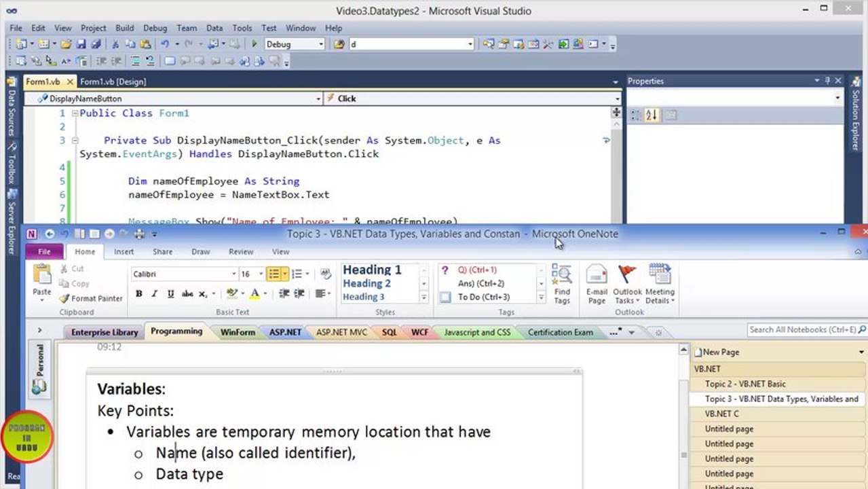Click Alphabetical sort icon in Properties panel
Image resolution: width=868 pixels, height=489 pixels.
652,115
